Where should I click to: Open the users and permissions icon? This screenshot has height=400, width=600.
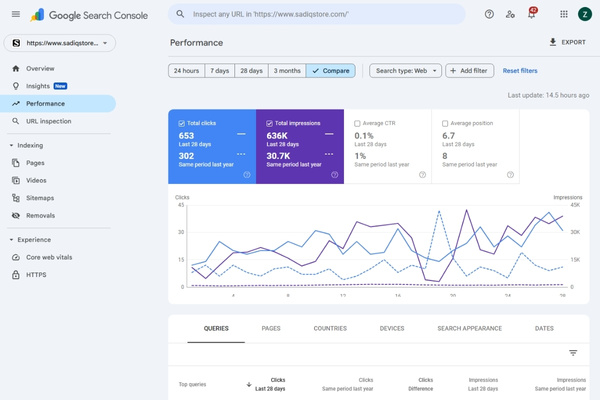coord(511,14)
